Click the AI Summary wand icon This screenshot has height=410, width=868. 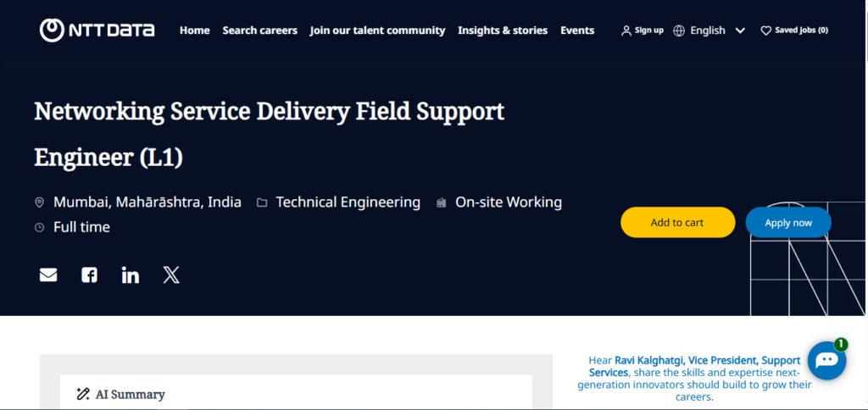pos(83,394)
